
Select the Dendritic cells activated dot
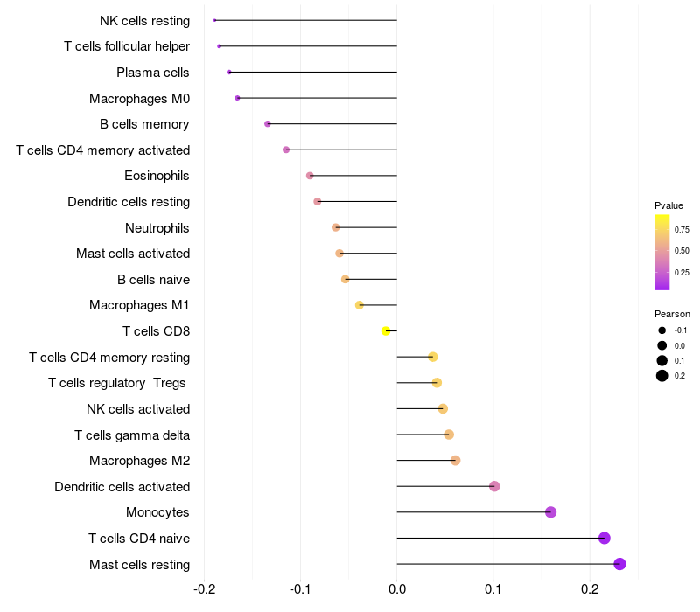pyautogui.click(x=494, y=486)
